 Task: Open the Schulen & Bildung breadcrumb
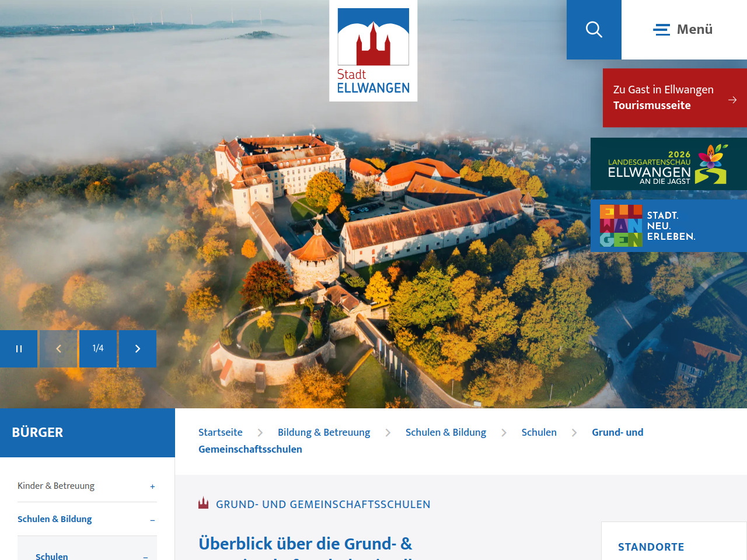click(446, 432)
